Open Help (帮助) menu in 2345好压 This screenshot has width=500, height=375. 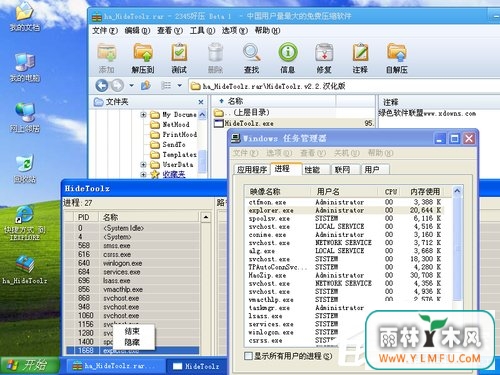pyautogui.click(x=267, y=31)
